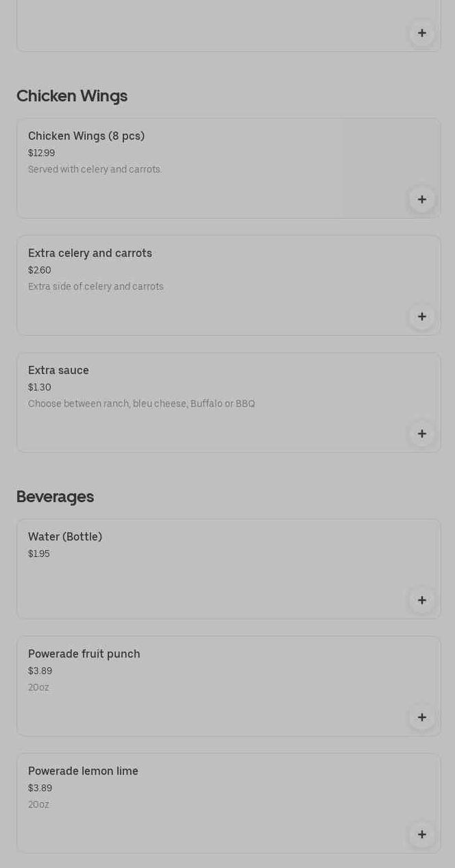Click the $1.95 water price
Screen dimensions: 455x868
(x=39, y=554)
